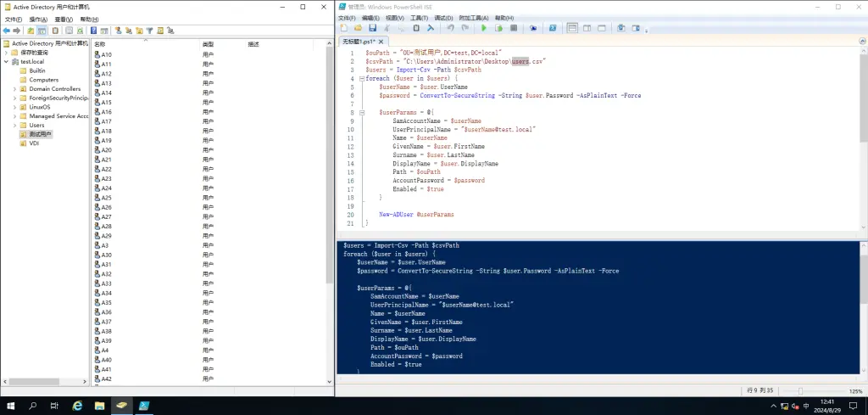Image resolution: width=868 pixels, height=415 pixels.
Task: Expand the Domain Controllers tree node
Action: pos(14,89)
